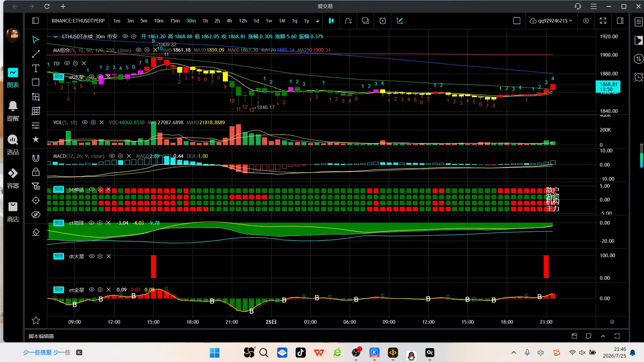This screenshot has width=644, height=362.
Task: Toggle visibility of MACD indicator
Action: (x=112, y=156)
